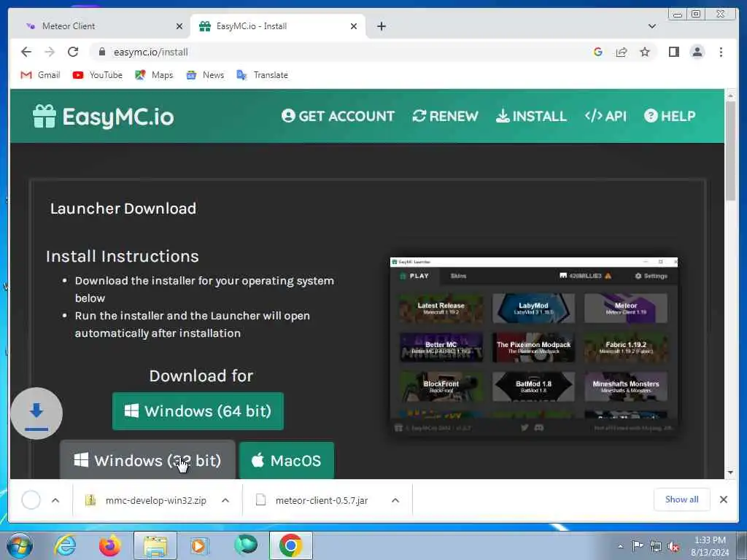Click the in-progress download circle
747x560 pixels.
31,500
